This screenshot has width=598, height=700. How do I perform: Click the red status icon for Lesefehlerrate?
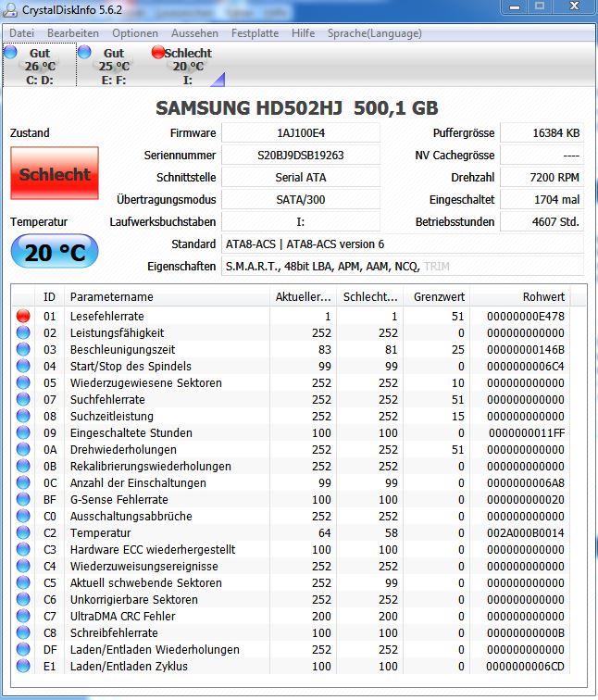[x=23, y=316]
